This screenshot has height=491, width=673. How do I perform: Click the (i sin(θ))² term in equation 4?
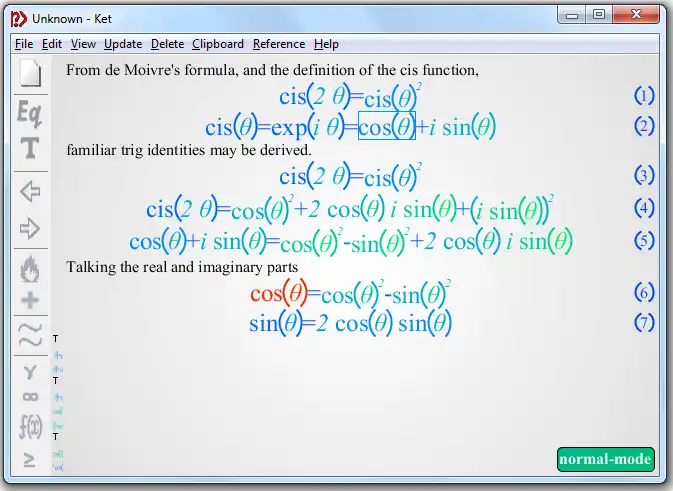click(x=512, y=209)
